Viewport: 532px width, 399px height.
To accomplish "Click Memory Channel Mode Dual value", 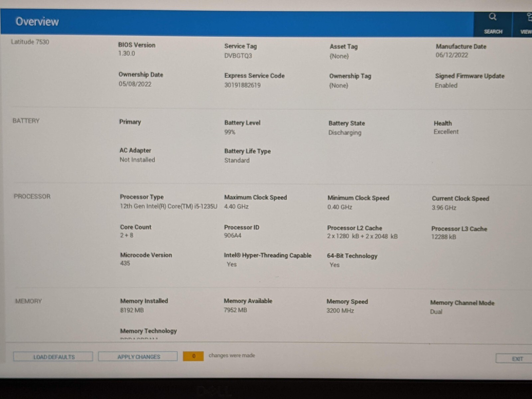I will 436,312.
